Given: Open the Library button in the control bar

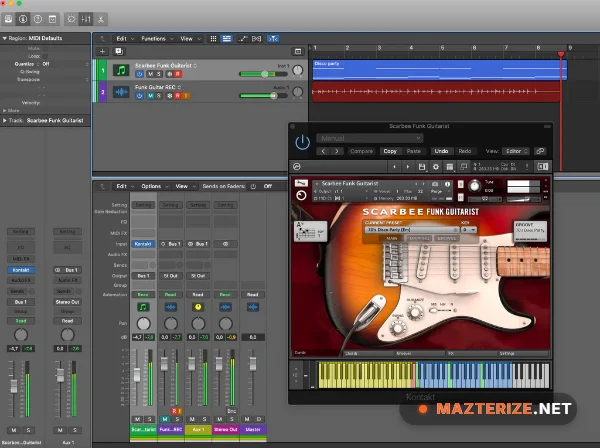Looking at the screenshot, I should point(8,19).
